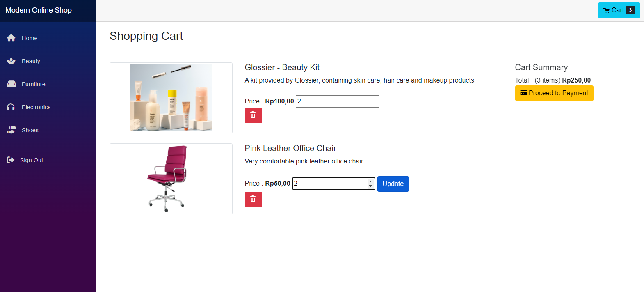The image size is (644, 292).
Task: Select the Beauty lotus icon
Action: tap(11, 61)
